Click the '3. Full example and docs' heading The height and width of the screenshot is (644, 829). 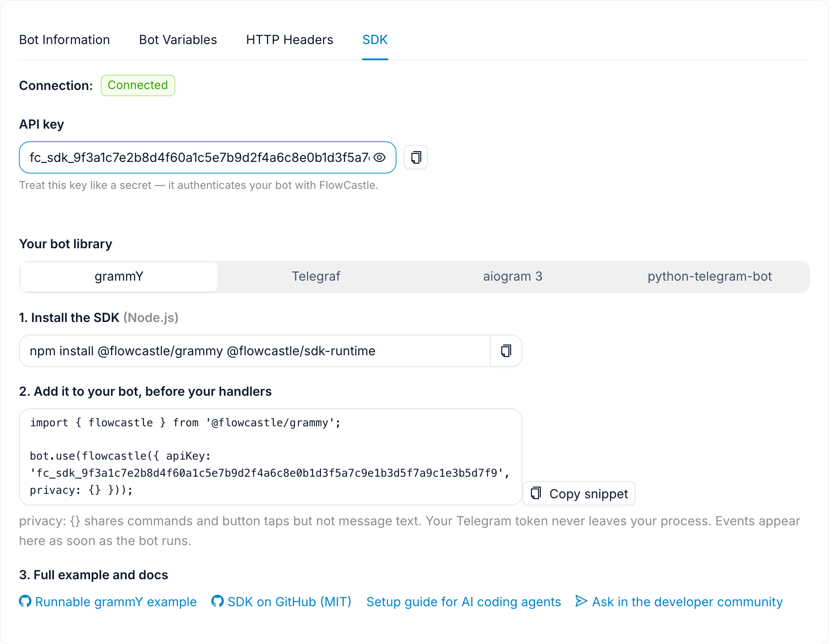pos(94,575)
